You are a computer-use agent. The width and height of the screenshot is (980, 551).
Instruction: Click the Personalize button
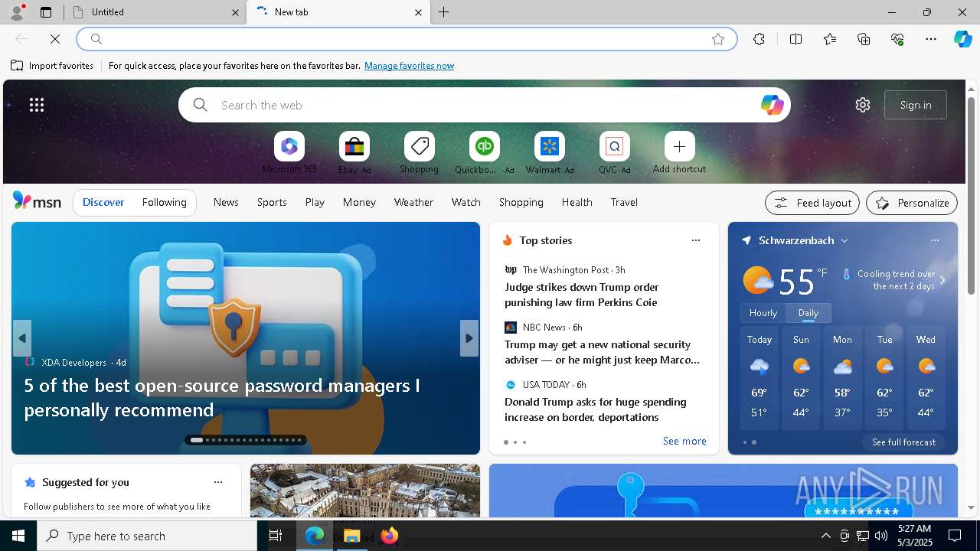pyautogui.click(x=912, y=203)
